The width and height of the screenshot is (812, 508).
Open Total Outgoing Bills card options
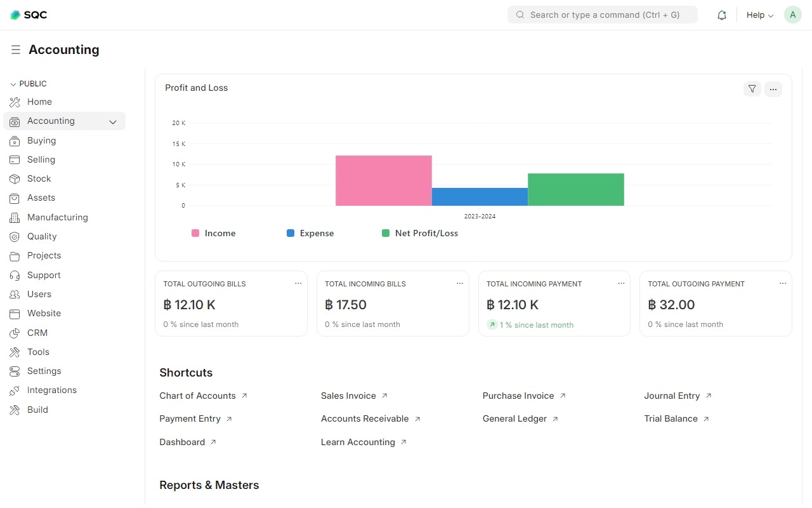[x=298, y=284]
